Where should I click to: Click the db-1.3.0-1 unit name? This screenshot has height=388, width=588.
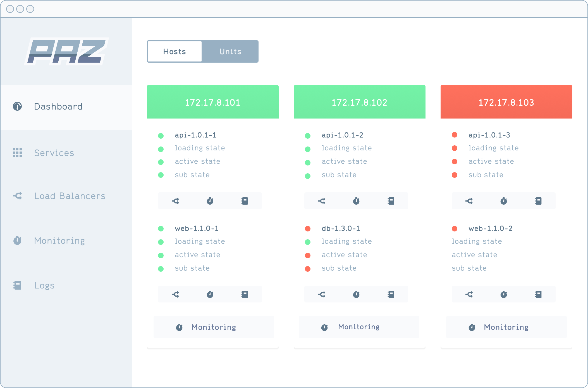click(x=341, y=228)
